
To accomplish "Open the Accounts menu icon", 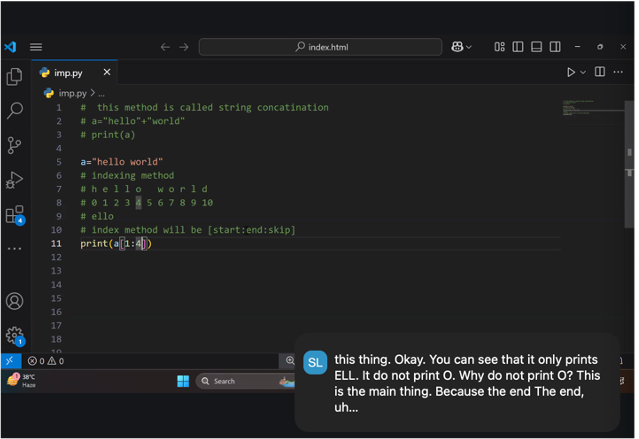I will click(x=15, y=301).
